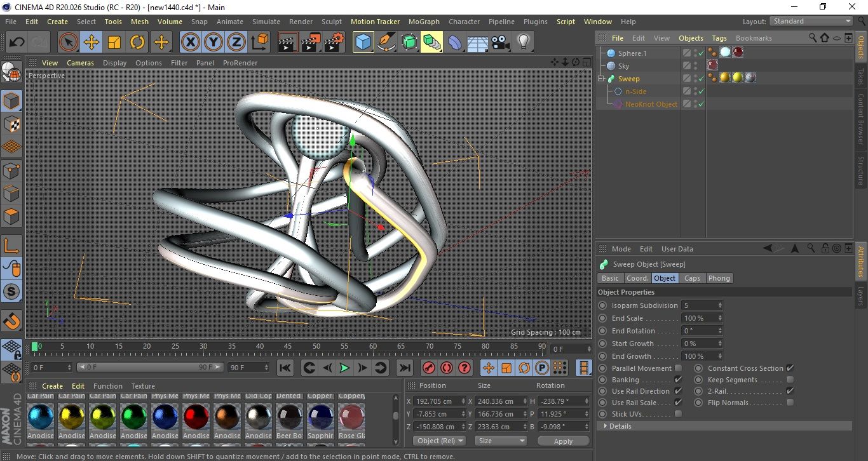Open the Object (Rel) dropdown
This screenshot has height=461, width=868.
click(x=439, y=441)
